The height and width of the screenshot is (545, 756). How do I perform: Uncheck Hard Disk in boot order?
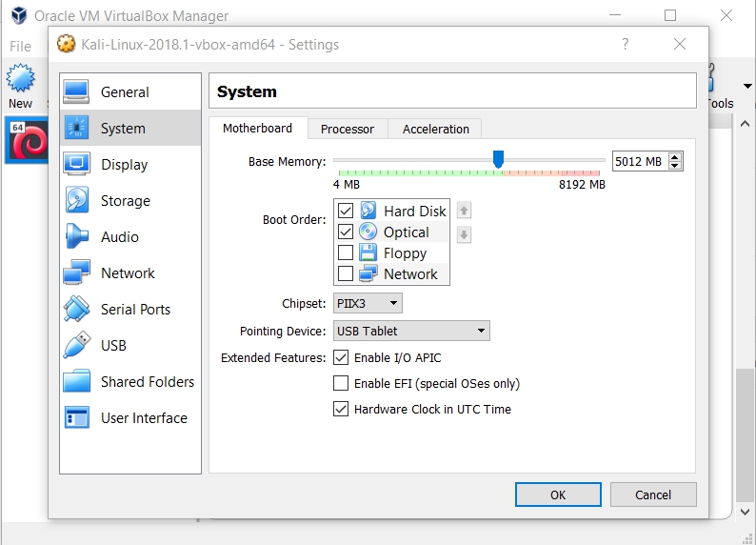click(x=345, y=211)
